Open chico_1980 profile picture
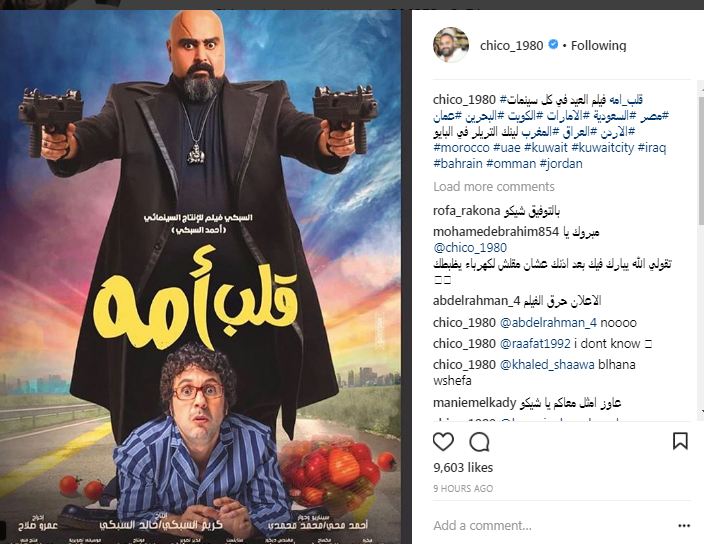 click(x=451, y=44)
